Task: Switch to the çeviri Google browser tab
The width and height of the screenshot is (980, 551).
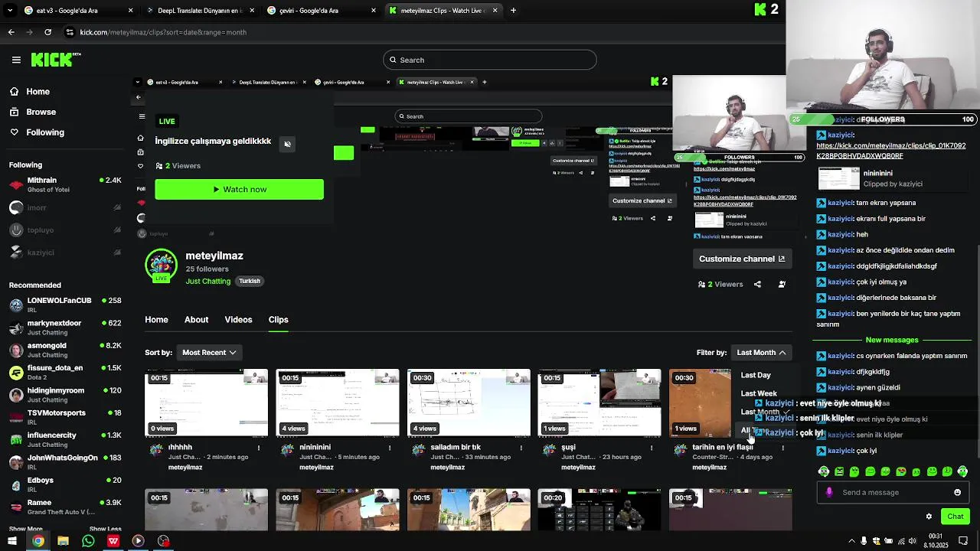Action: [x=322, y=11]
